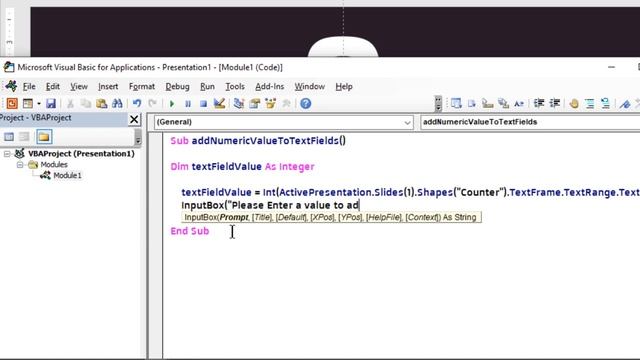Image resolution: width=640 pixels, height=360 pixels.
Task: Click the Outdent icon
Action: pos(555,104)
